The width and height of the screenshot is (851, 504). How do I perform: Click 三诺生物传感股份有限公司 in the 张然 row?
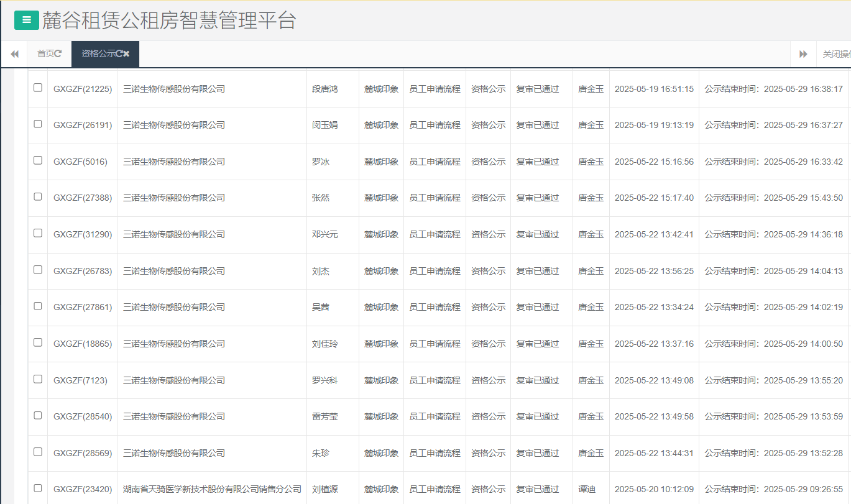click(174, 198)
